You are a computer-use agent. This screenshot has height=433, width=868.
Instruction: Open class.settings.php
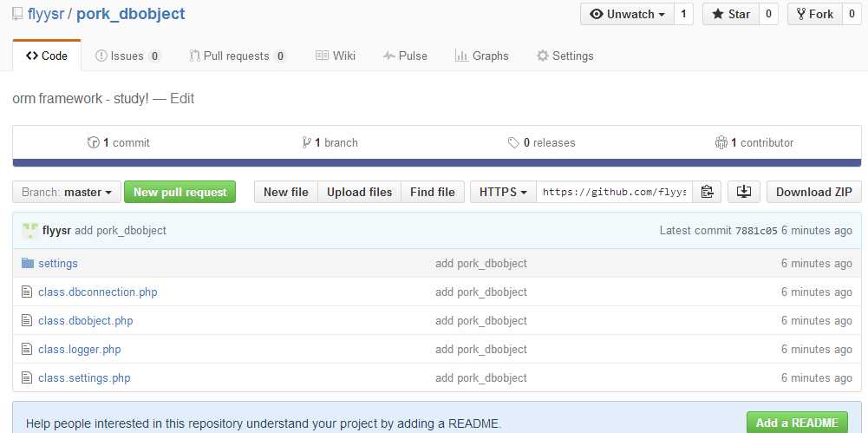click(x=84, y=378)
